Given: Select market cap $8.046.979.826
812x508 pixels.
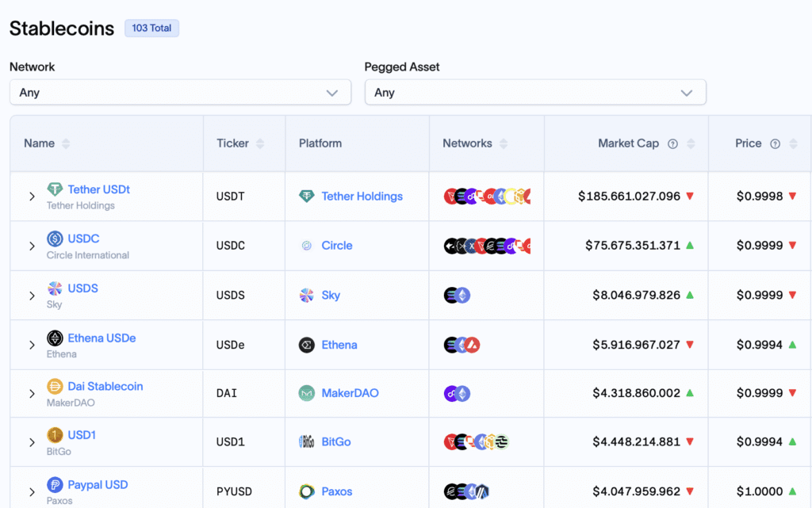Looking at the screenshot, I should pos(637,295).
